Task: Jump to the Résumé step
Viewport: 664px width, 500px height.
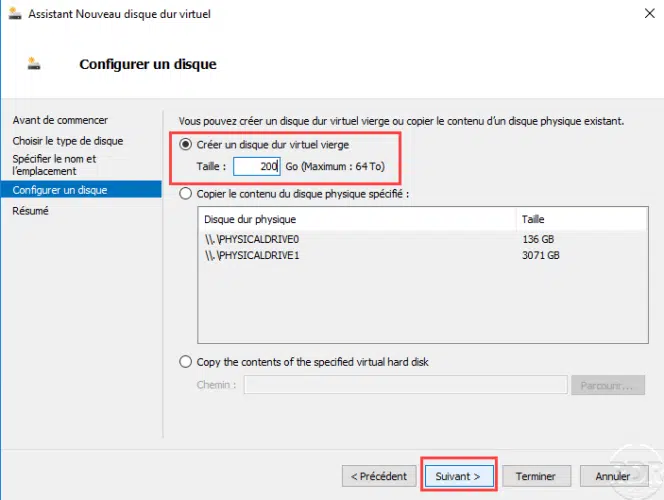Action: pos(30,211)
